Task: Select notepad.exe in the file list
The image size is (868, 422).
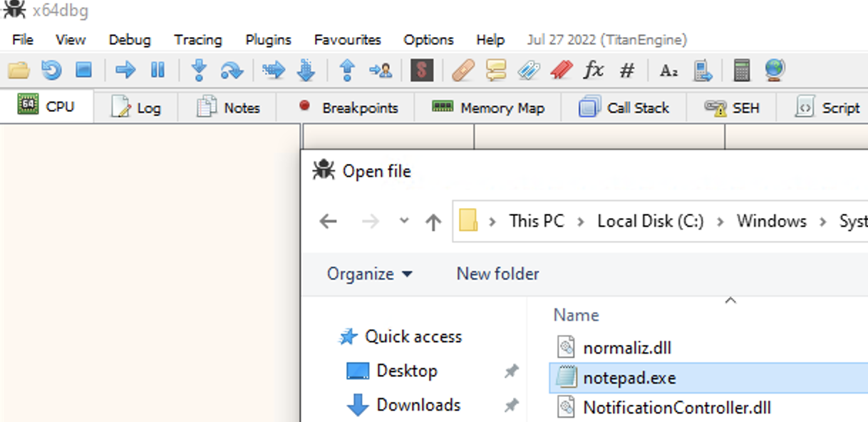Action: point(629,378)
